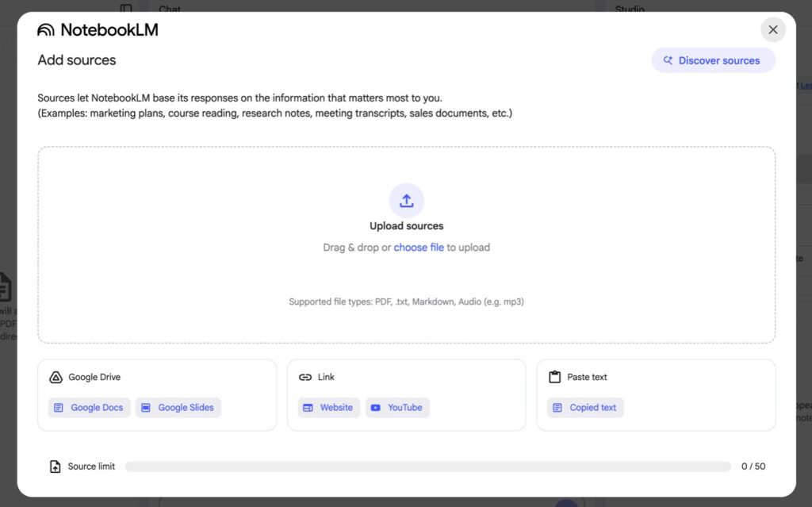This screenshot has width=812, height=507.
Task: Open Discover sources
Action: coord(713,60)
